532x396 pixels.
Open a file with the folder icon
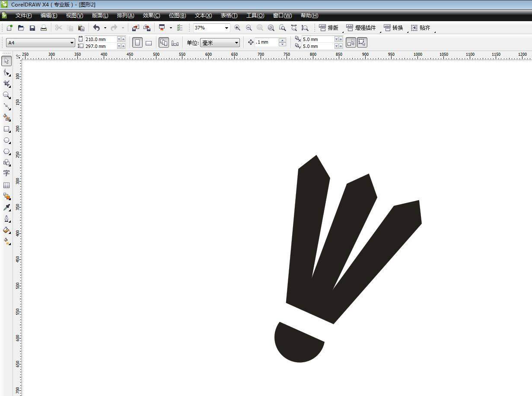coord(21,28)
